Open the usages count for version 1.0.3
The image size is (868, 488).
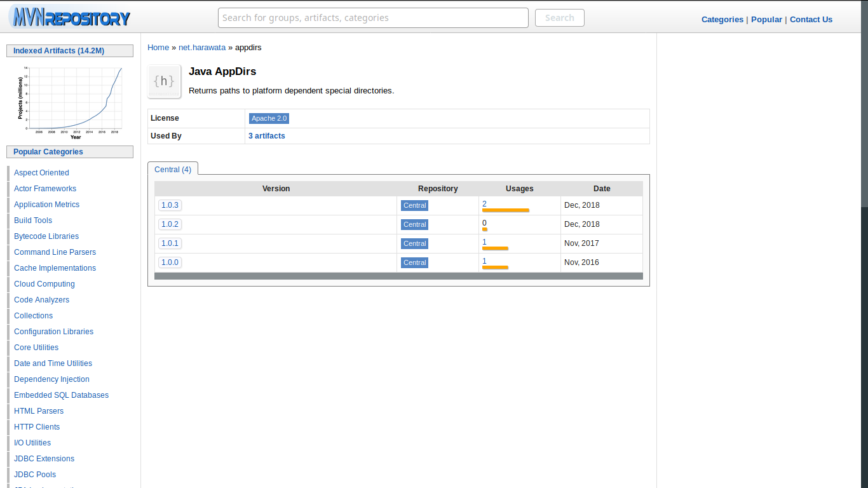tap(484, 204)
